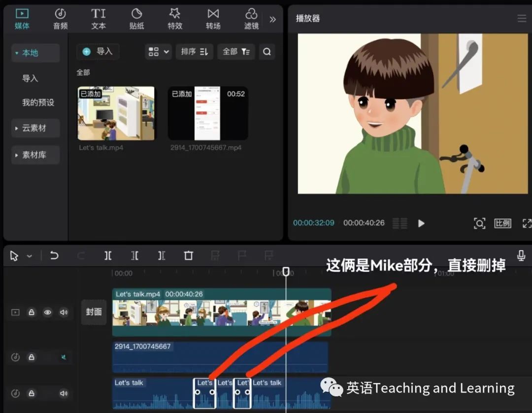532x413 pixels.
Task: Click the waveform bars icon beside timecode
Action: [399, 223]
